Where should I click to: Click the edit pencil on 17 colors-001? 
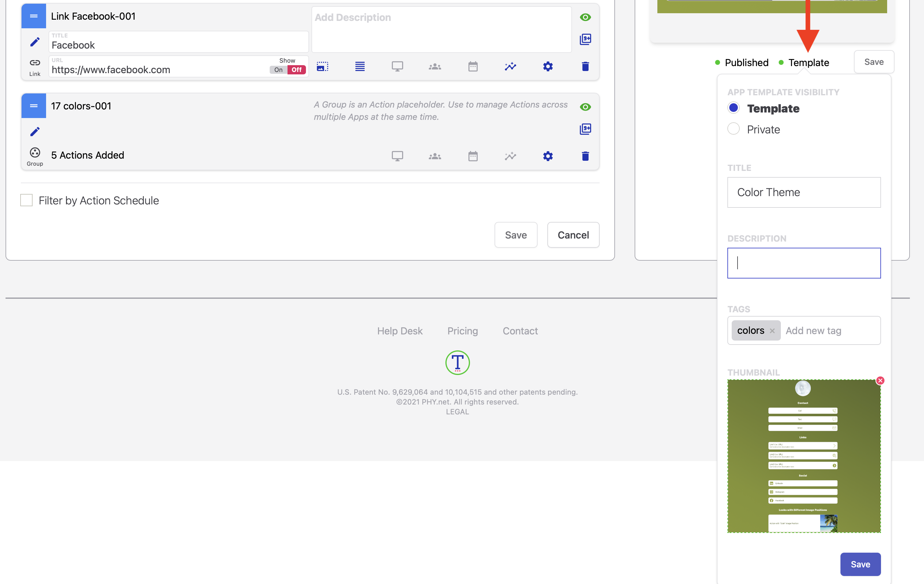(34, 132)
